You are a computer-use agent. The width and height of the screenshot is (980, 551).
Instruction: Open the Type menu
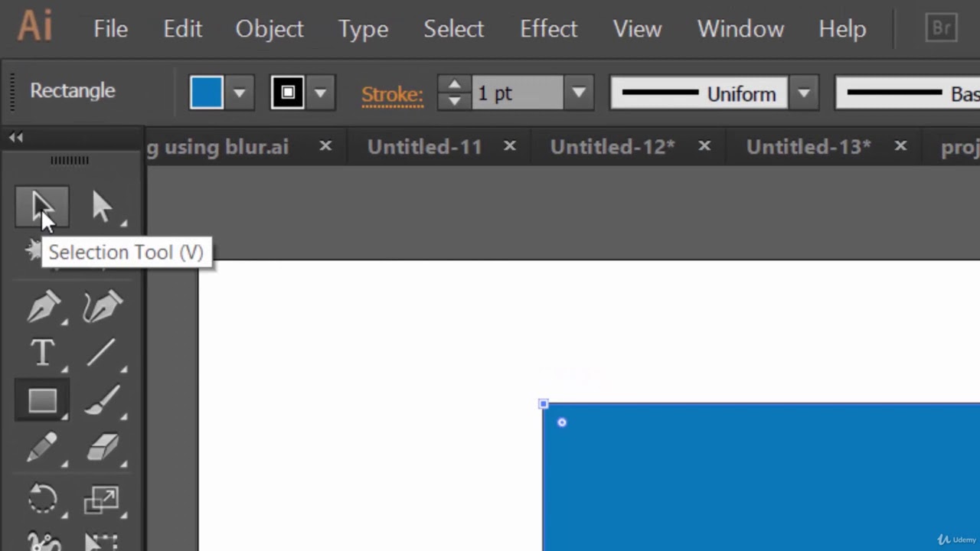pos(363,29)
